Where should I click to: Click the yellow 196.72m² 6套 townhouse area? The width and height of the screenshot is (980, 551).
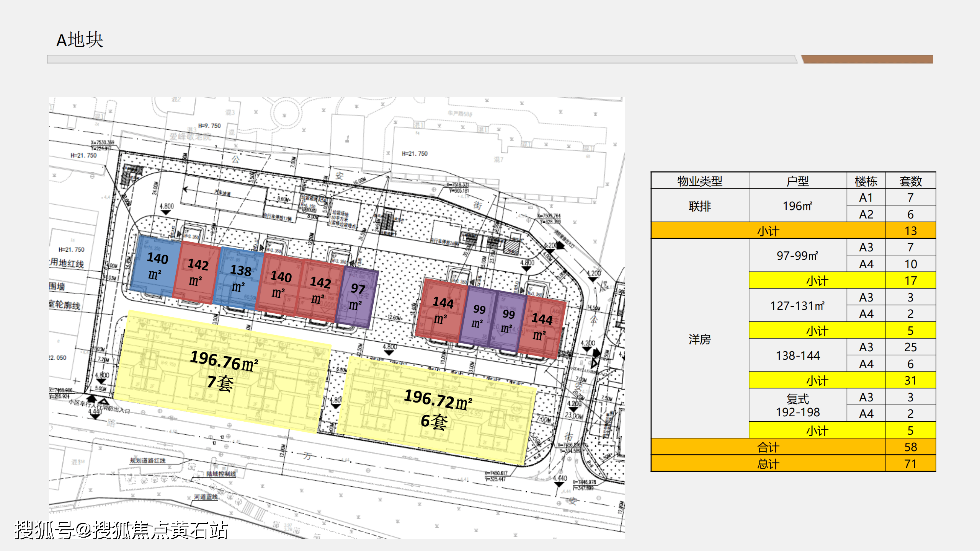click(436, 409)
